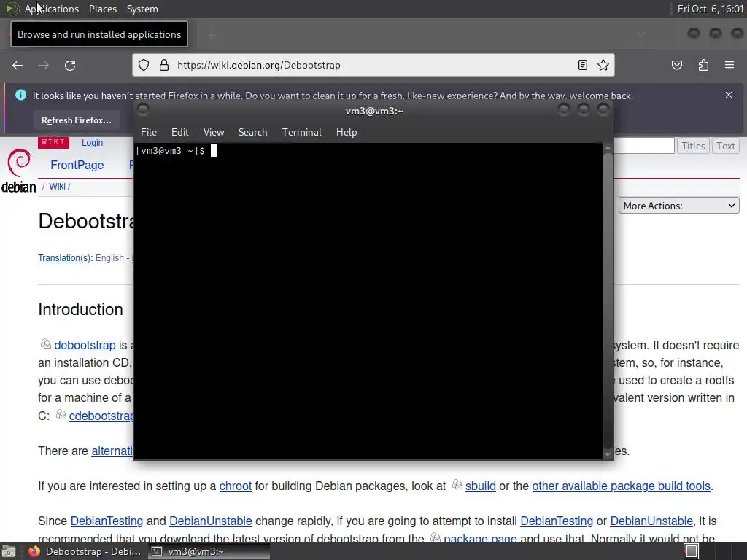Open the Applications panel menu
This screenshot has height=560, width=747.
tap(52, 9)
